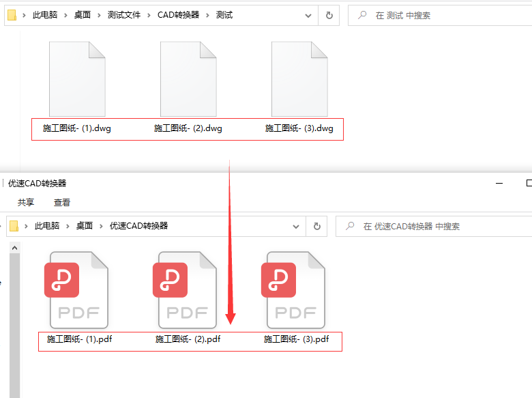Click the 施工图纸- (3).pdf filename label
This screenshot has height=398, width=532.
click(296, 339)
